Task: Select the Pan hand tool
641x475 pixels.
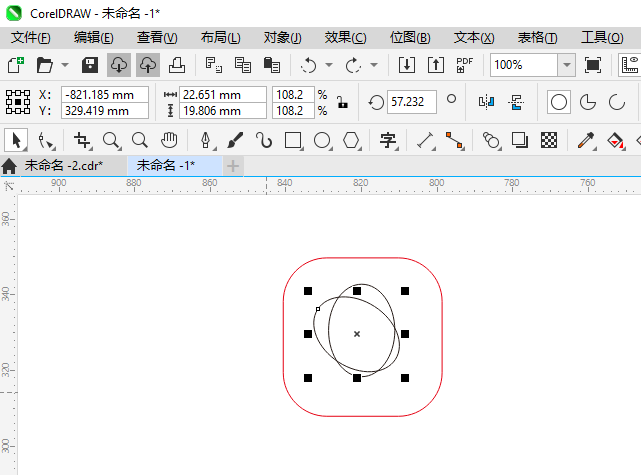Action: pyautogui.click(x=170, y=140)
